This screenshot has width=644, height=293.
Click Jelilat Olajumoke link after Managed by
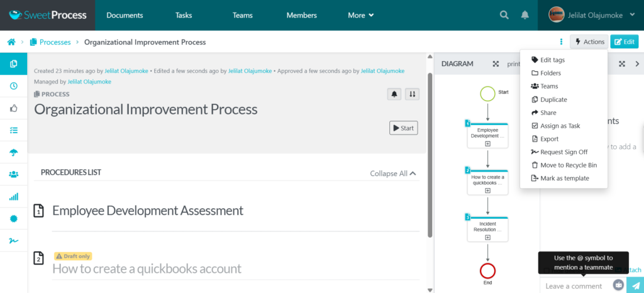pyautogui.click(x=89, y=82)
